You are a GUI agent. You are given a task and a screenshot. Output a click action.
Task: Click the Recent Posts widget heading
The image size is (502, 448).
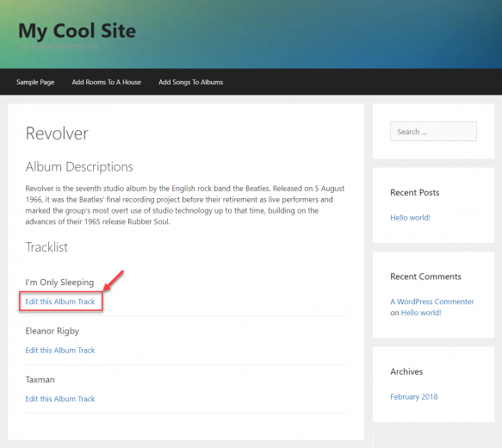click(x=414, y=193)
